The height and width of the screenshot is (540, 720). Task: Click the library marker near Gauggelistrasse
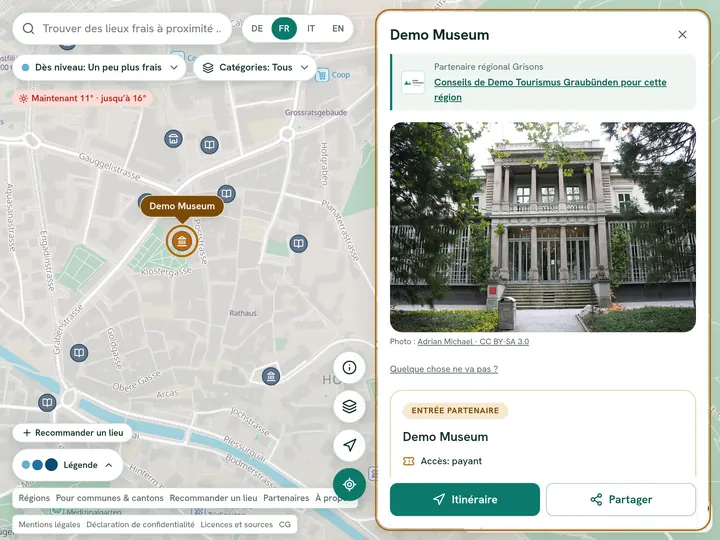tap(209, 145)
